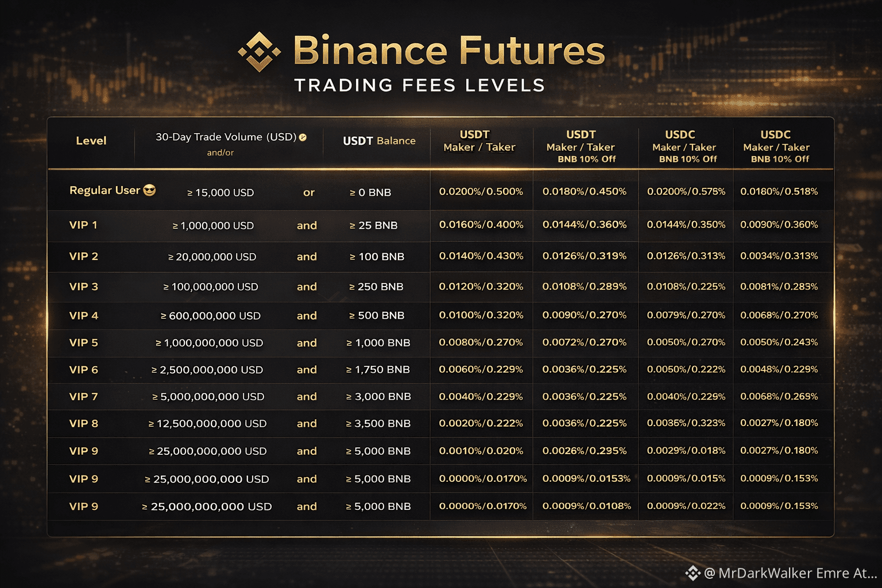Select the ≥ 600,000,000 USD volume cell
This screenshot has width=882, height=588.
click(210, 316)
